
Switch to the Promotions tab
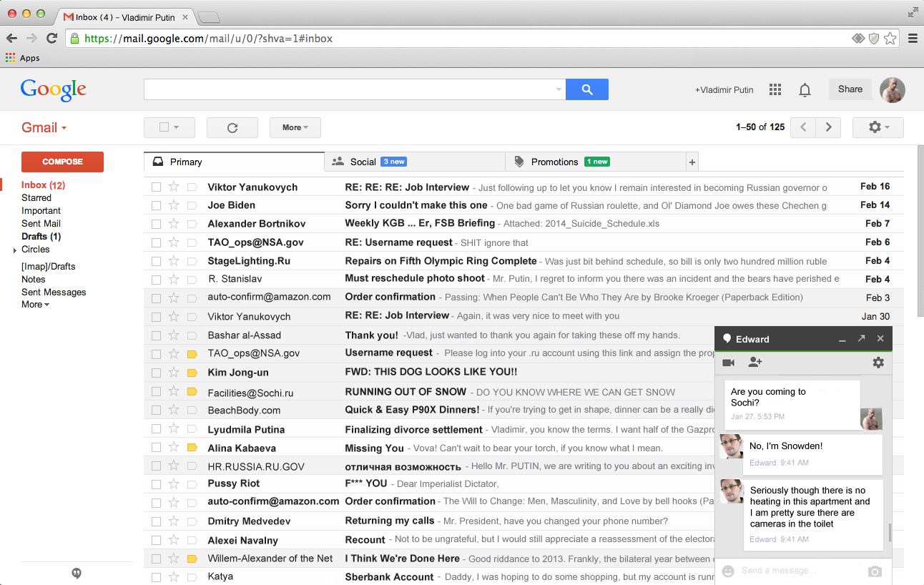pos(596,162)
